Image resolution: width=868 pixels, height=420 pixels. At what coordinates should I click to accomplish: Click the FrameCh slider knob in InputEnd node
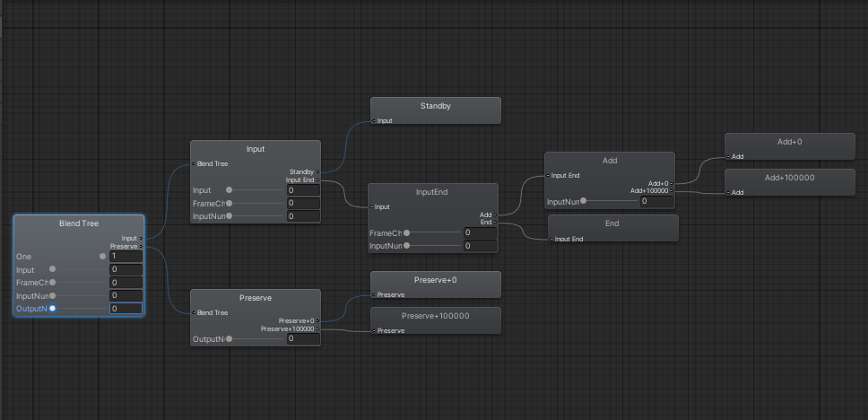pos(406,232)
